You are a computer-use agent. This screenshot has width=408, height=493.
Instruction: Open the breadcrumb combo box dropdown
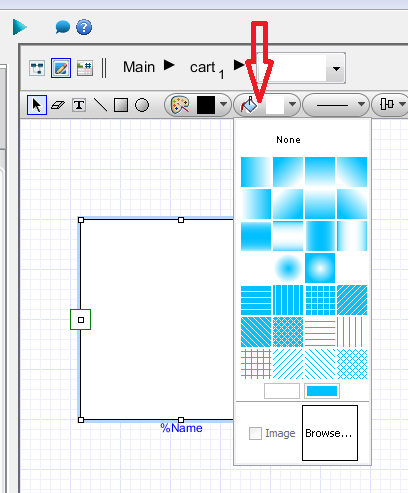(x=336, y=69)
